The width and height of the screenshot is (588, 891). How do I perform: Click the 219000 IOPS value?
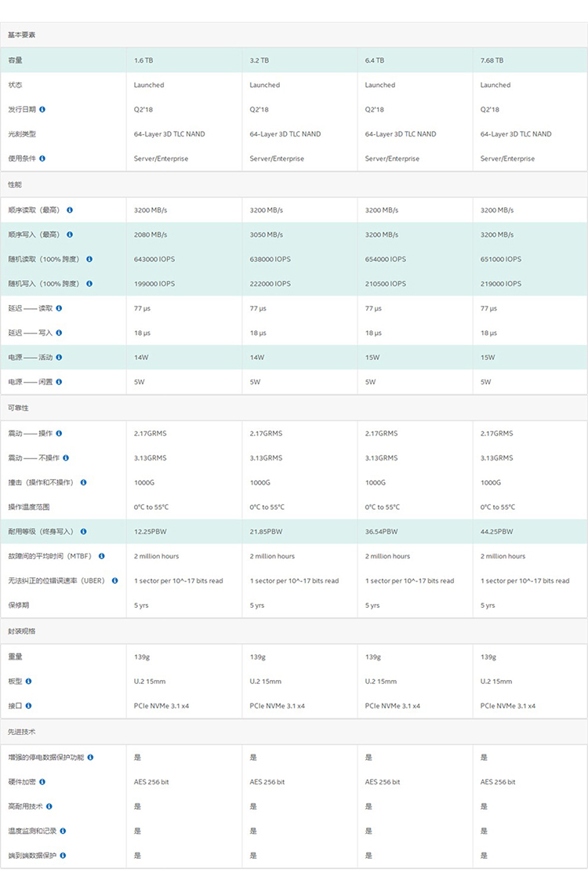pos(501,284)
